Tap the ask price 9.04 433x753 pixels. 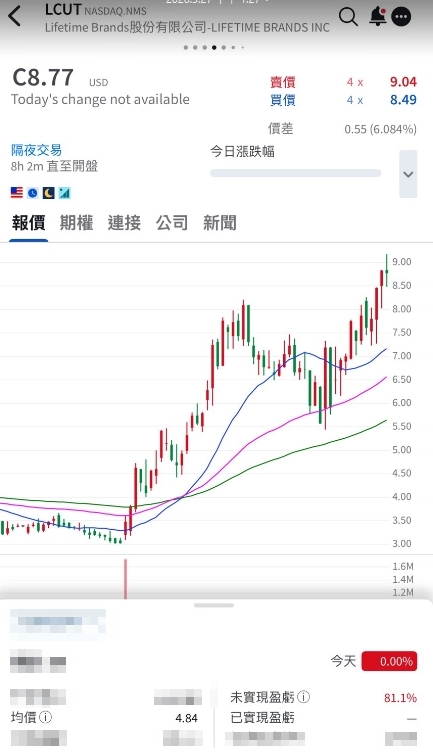(403, 82)
